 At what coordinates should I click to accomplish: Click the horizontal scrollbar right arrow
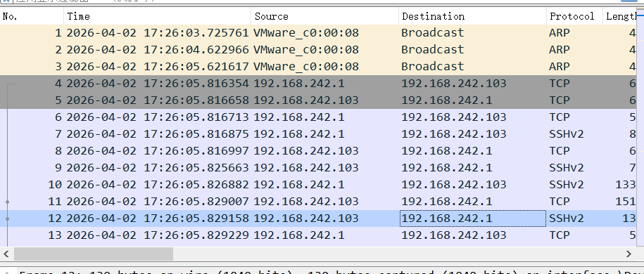pos(629,254)
